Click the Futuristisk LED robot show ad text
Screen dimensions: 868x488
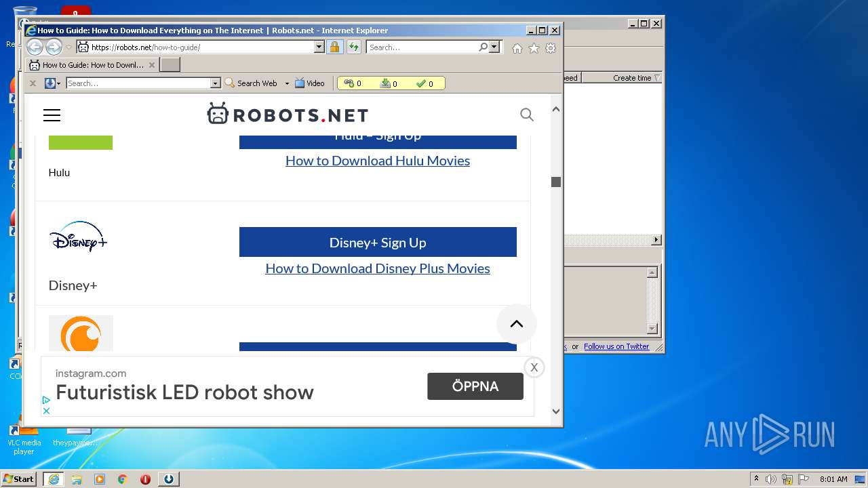click(x=184, y=392)
